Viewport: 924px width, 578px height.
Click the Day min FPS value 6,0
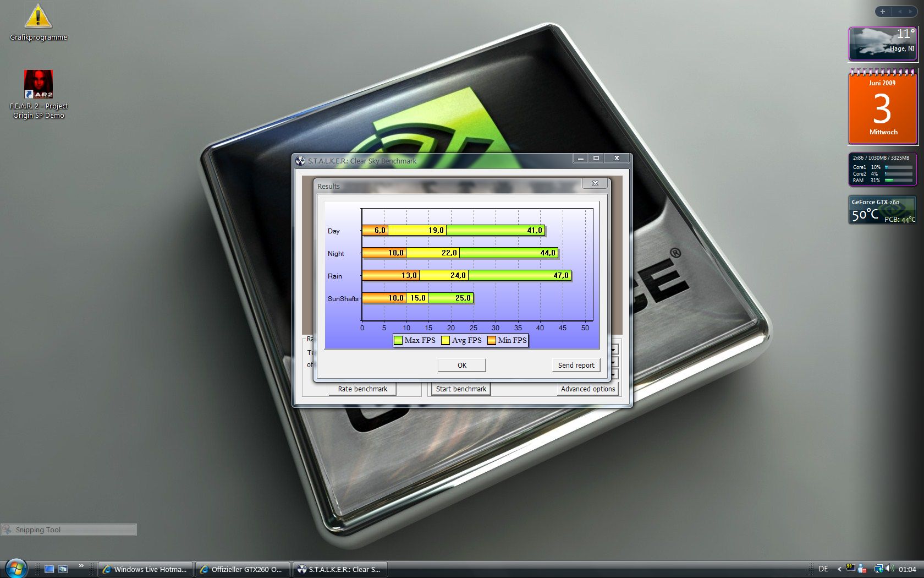click(380, 230)
